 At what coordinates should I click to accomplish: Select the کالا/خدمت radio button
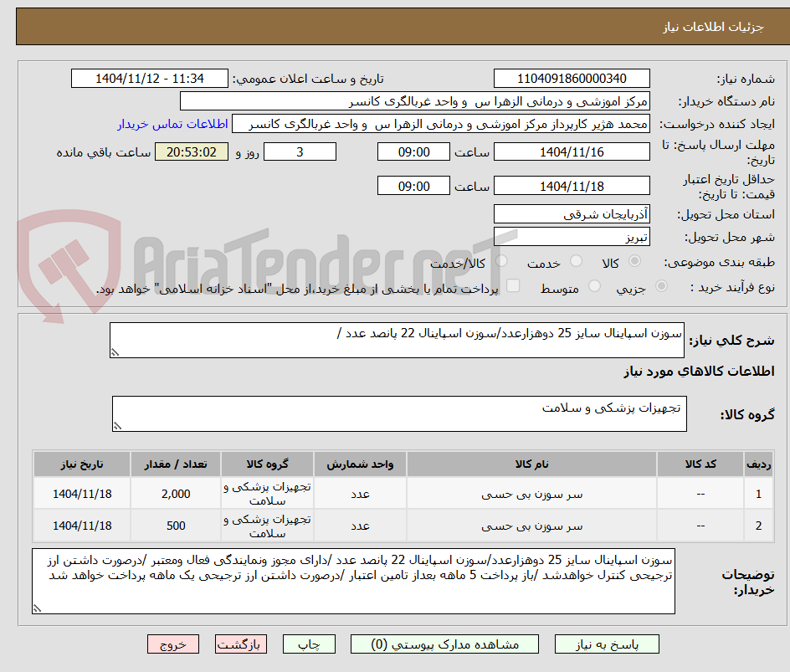501,261
